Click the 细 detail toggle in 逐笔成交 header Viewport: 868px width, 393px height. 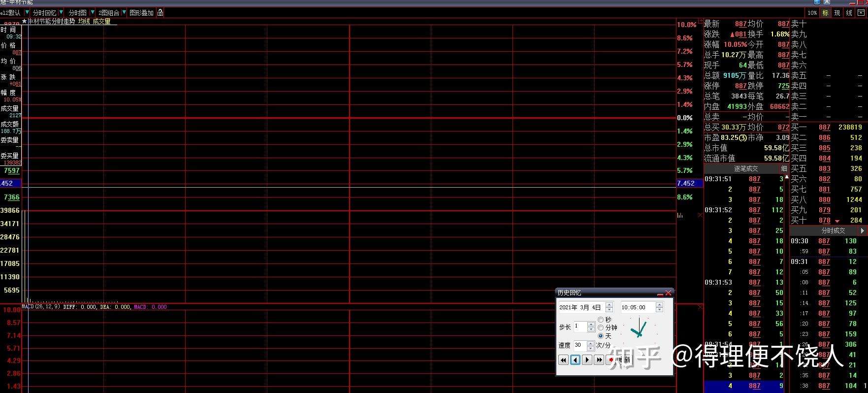click(784, 168)
